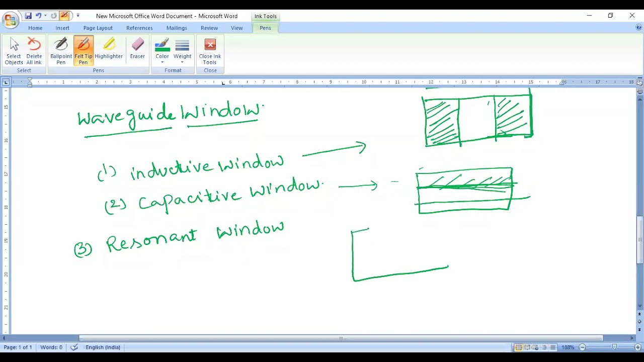Image resolution: width=644 pixels, height=362 pixels.
Task: Open the round Office button menu
Action: point(10,21)
